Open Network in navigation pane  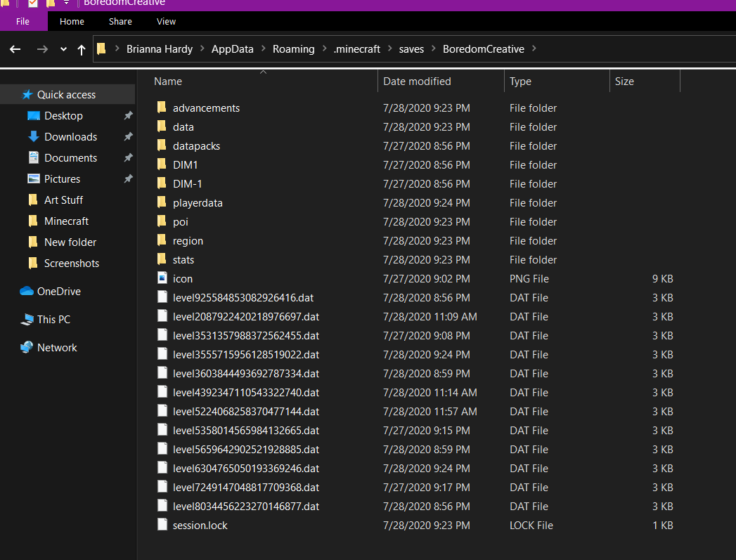tap(57, 348)
